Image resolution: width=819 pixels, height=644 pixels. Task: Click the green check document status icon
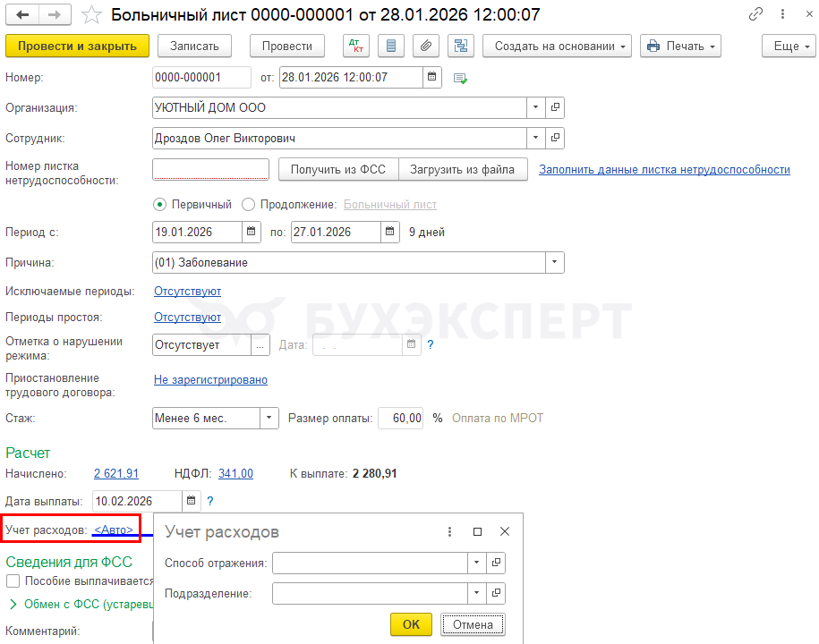[x=460, y=79]
